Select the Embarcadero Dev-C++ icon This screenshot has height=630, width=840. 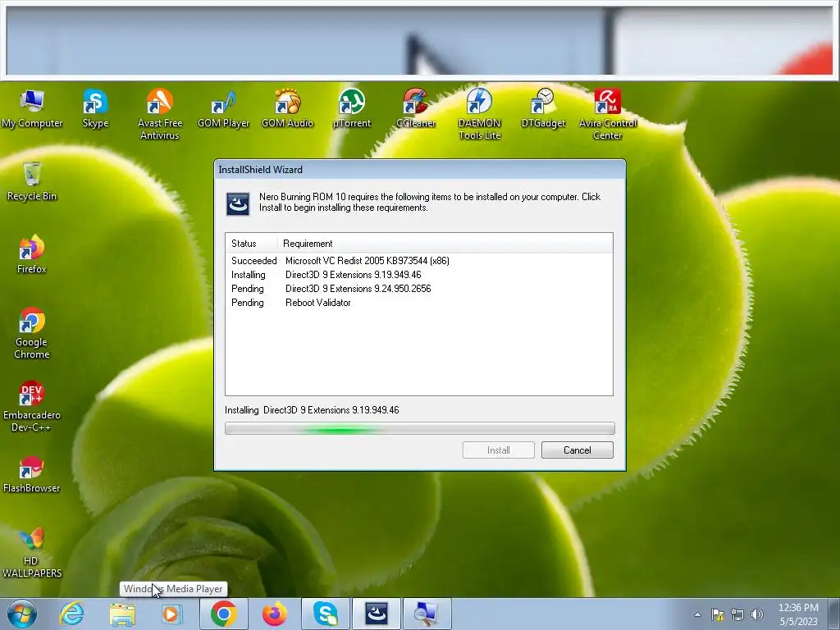coord(32,407)
